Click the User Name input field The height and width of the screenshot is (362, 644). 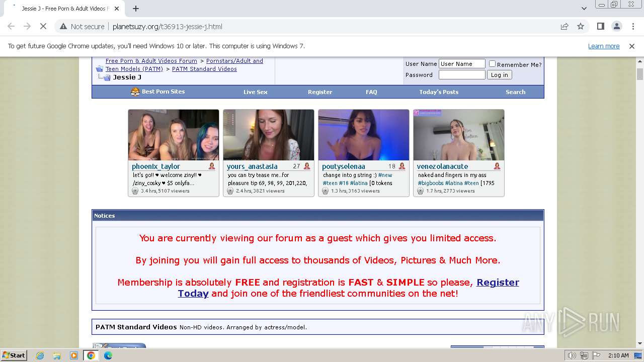point(462,64)
